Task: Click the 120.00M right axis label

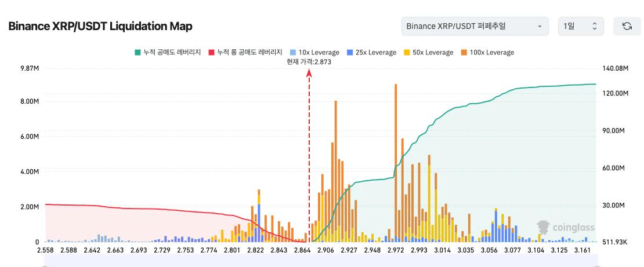Action: 615,93
